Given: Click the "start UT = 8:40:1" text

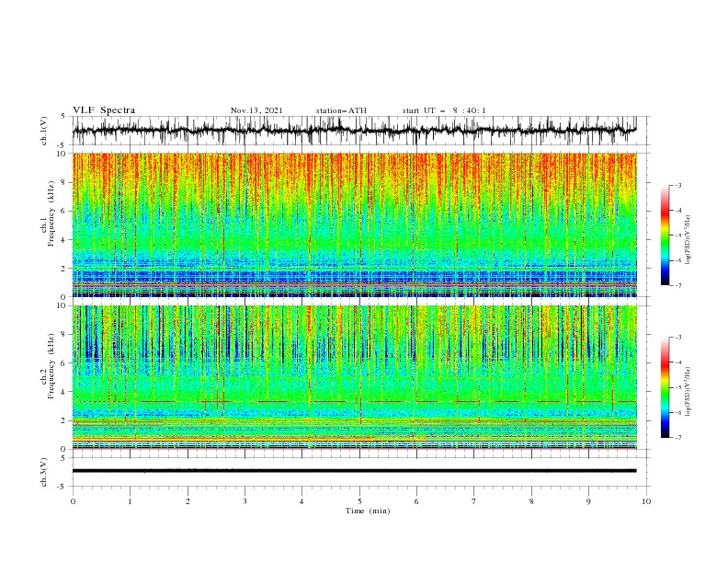Looking at the screenshot, I should [x=444, y=110].
